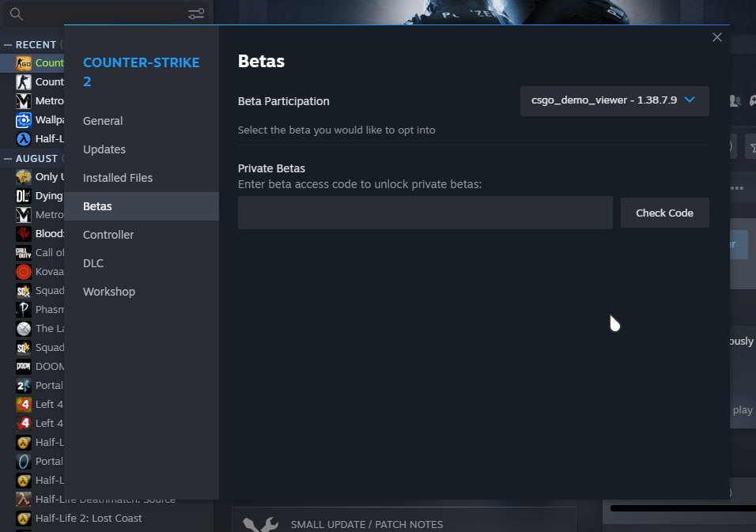This screenshot has width=756, height=532.
Task: Click the Check Code button
Action: click(x=664, y=213)
